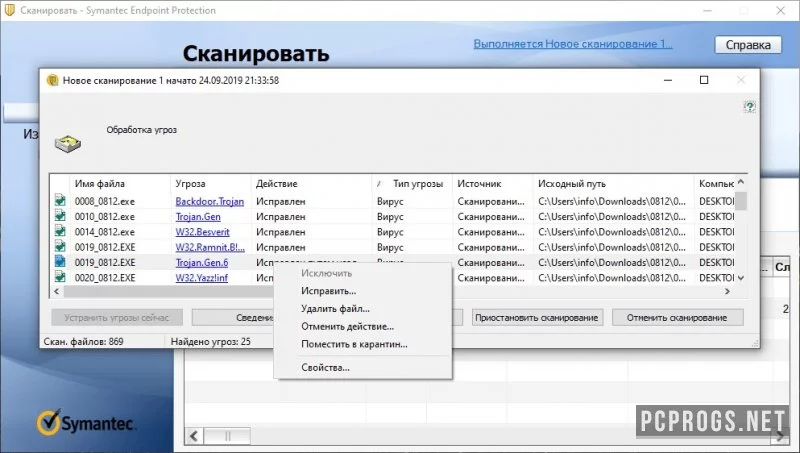The image size is (800, 453).
Task: Click Отменить сканирование button
Action: [x=677, y=317]
